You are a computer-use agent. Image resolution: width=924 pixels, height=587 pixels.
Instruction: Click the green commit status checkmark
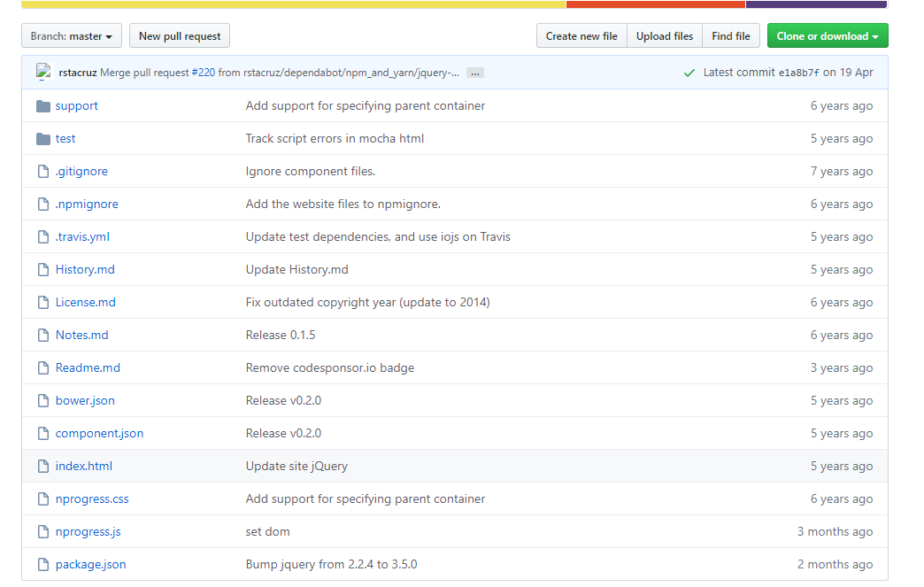coord(689,73)
